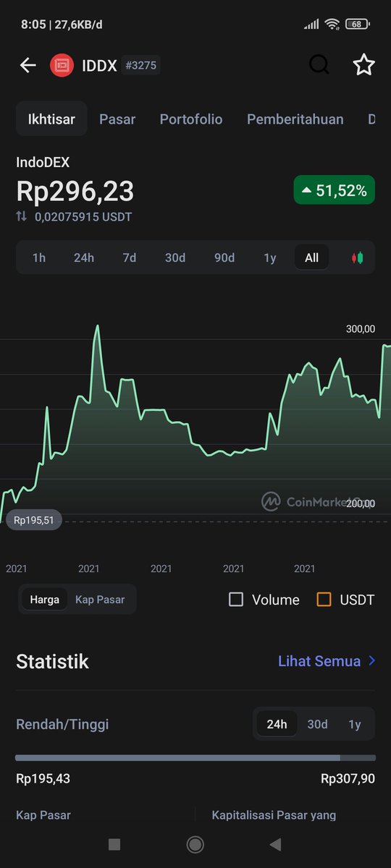
Task: Switch to the Pasar tab
Action: (x=117, y=119)
